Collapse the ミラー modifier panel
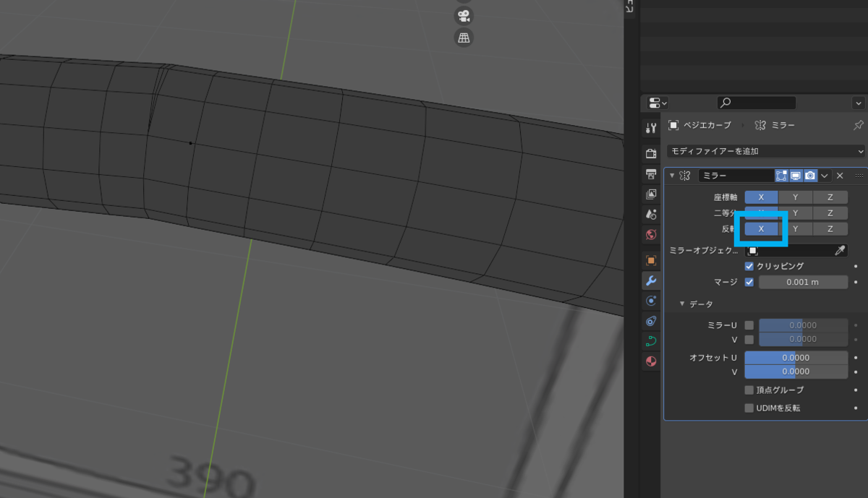The image size is (868, 498). click(672, 176)
